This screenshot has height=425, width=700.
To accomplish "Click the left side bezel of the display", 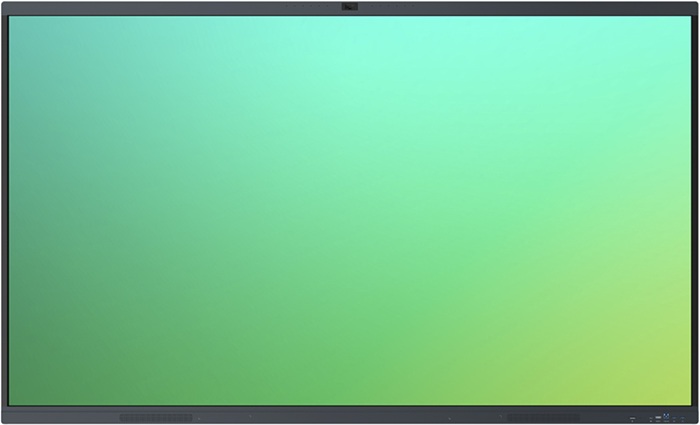I will 4,211.
